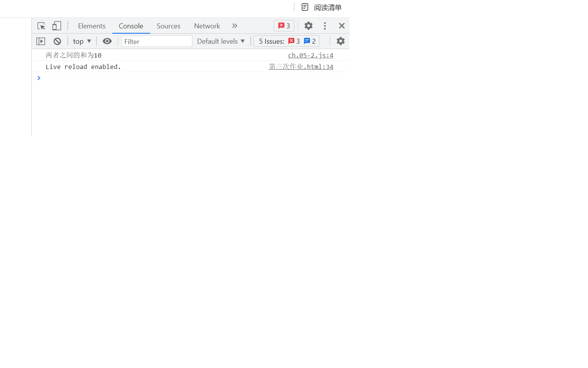Click the red 3 errors badge

tap(284, 26)
